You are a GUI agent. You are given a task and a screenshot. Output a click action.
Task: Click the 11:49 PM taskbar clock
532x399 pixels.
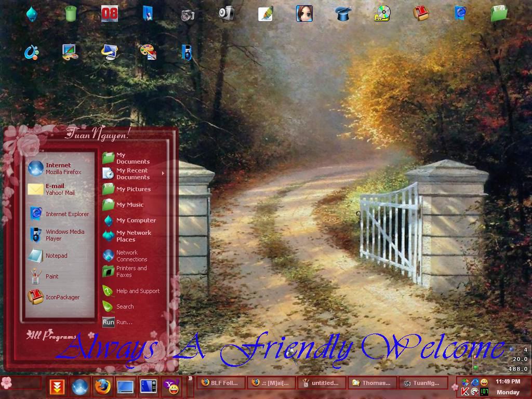coord(508,382)
